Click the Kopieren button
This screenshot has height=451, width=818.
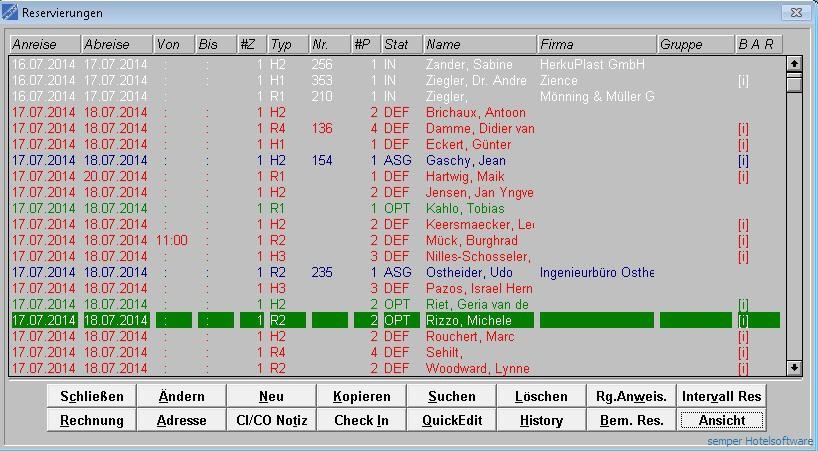tap(361, 396)
